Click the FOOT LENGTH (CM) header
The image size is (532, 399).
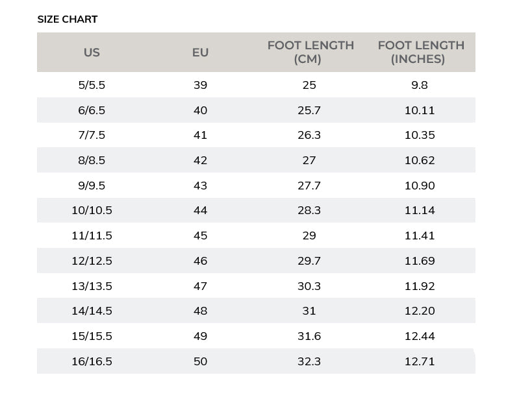[x=310, y=53]
